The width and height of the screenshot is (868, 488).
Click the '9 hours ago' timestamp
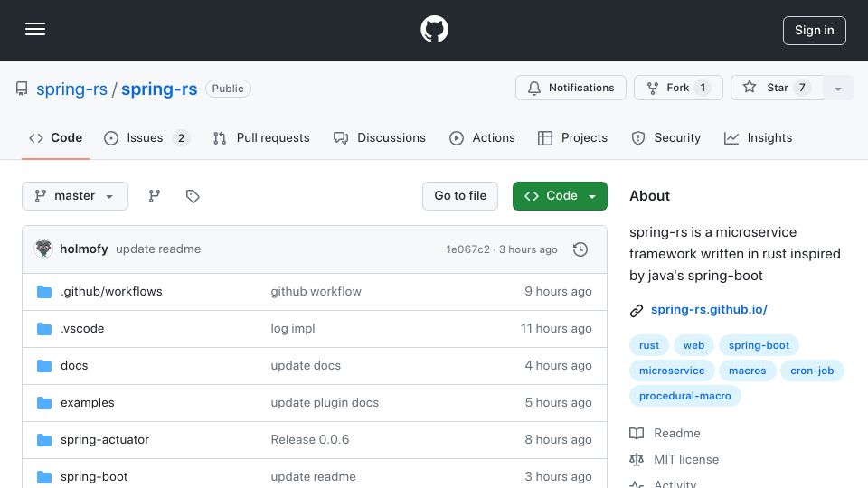click(558, 292)
